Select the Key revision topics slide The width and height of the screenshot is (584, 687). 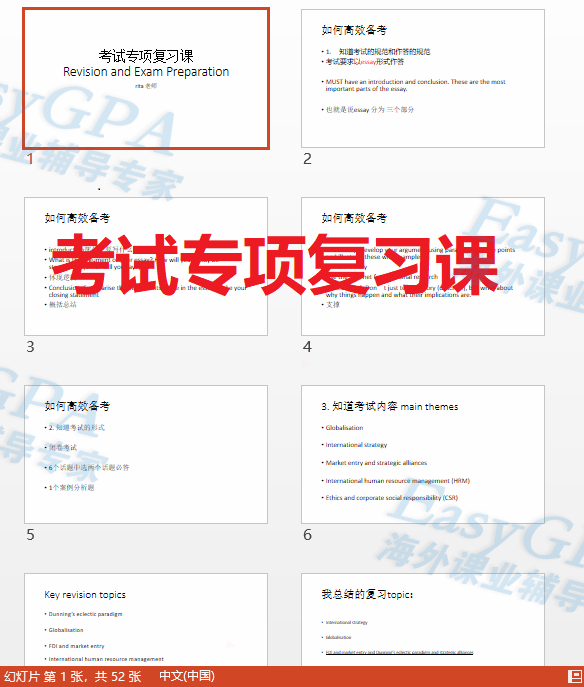tap(146, 620)
